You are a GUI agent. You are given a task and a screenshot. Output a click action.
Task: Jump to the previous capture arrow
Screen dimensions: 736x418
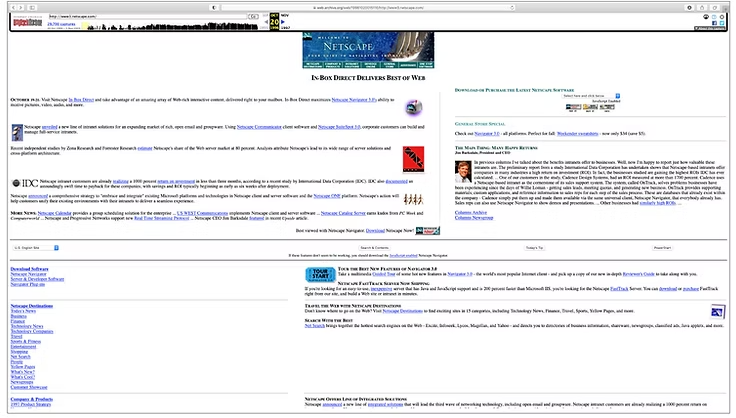click(267, 22)
